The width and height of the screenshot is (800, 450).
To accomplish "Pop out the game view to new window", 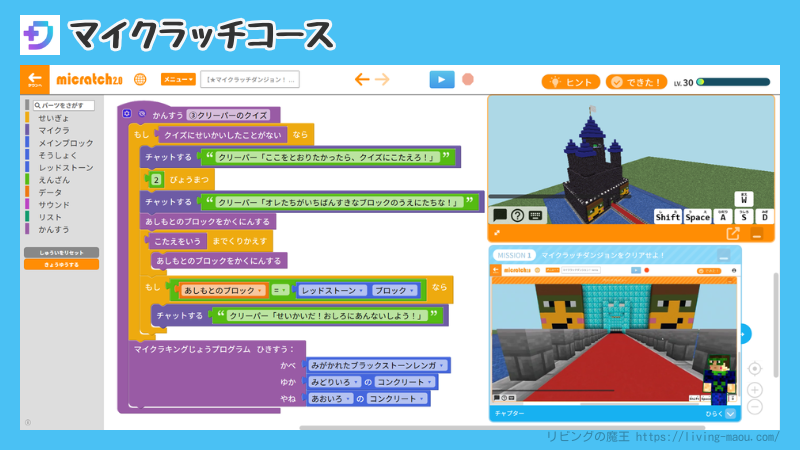I will pyautogui.click(x=733, y=234).
